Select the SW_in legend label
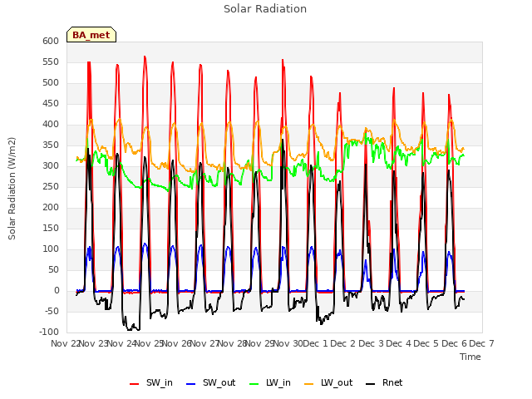This screenshot has height=399, width=532. pos(160,382)
